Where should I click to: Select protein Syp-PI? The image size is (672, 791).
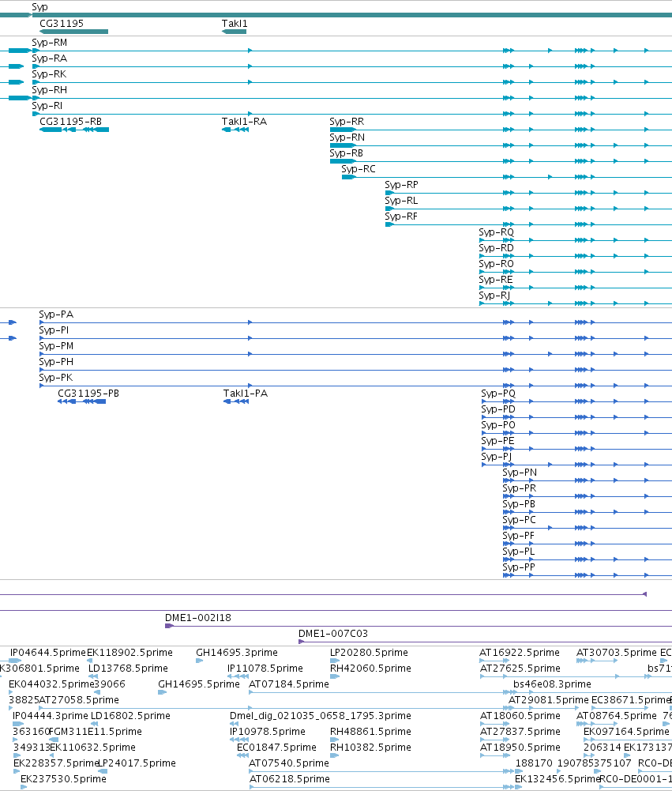pyautogui.click(x=54, y=330)
